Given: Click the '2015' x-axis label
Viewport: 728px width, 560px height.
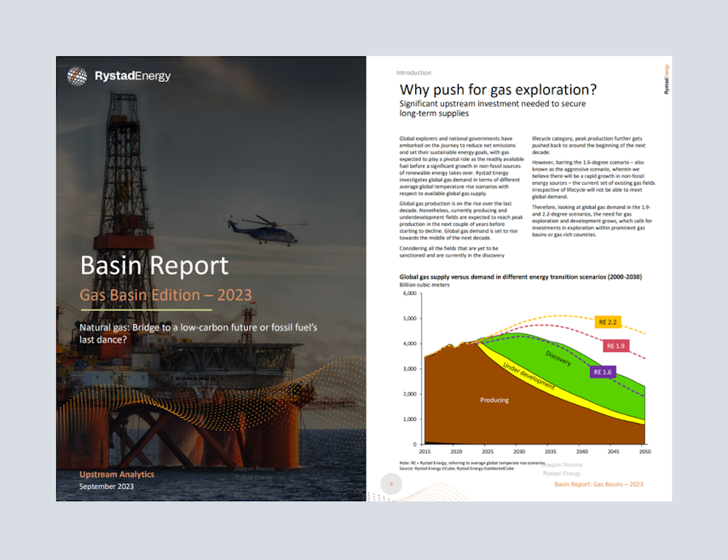Looking at the screenshot, I should [x=425, y=452].
